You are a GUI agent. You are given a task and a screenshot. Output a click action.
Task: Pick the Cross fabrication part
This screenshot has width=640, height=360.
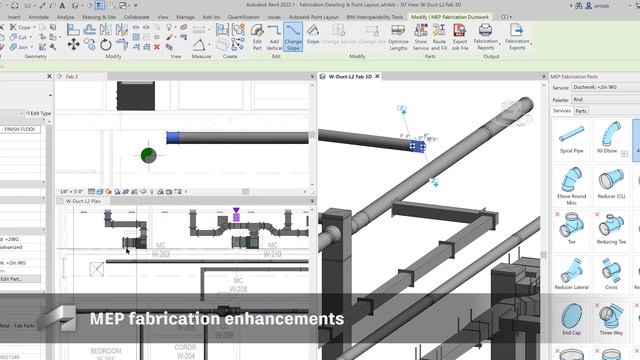(611, 273)
